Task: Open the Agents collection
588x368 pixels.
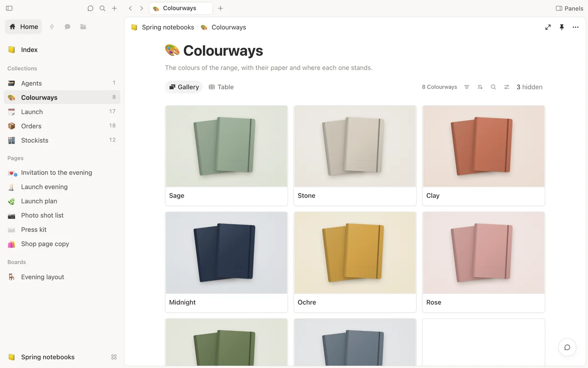Action: pyautogui.click(x=62, y=83)
